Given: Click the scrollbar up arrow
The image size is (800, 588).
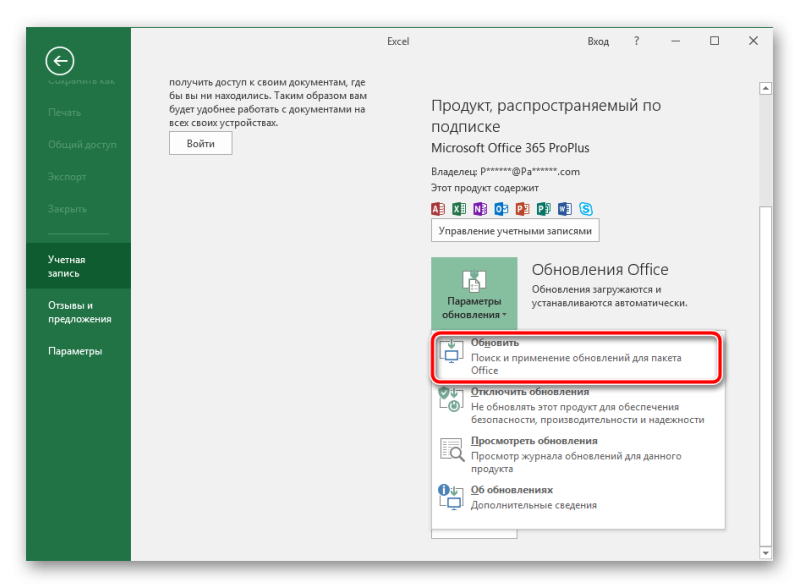Looking at the screenshot, I should tap(765, 88).
